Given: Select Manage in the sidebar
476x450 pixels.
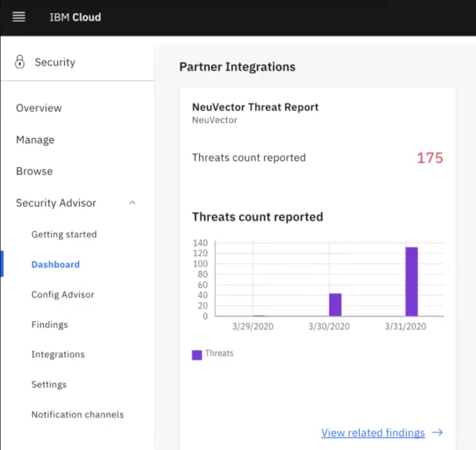Looking at the screenshot, I should click(35, 140).
